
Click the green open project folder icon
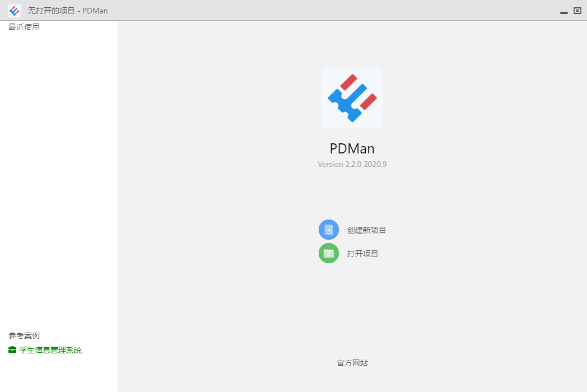pyautogui.click(x=329, y=253)
